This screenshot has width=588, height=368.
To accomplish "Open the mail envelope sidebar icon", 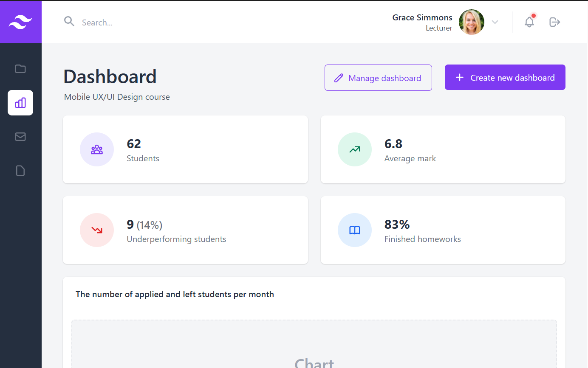I will (x=20, y=137).
